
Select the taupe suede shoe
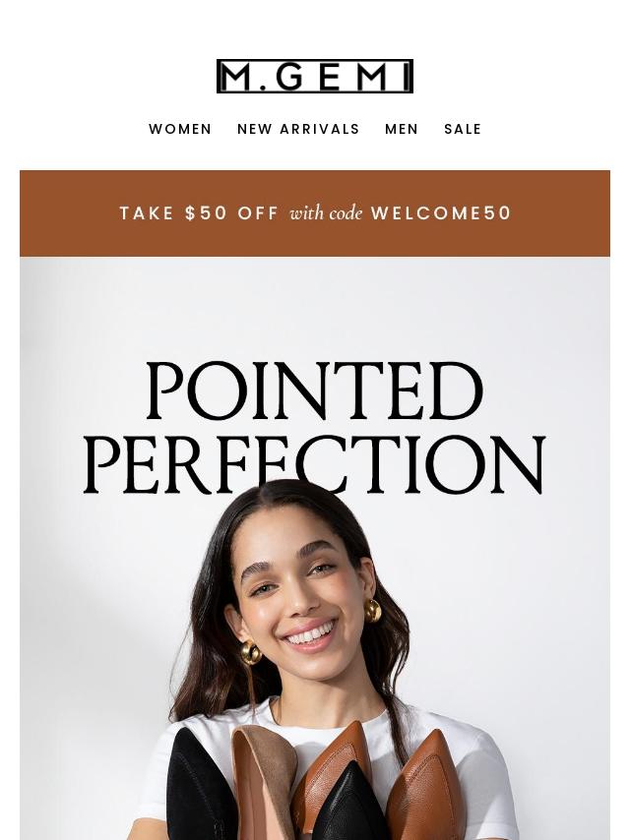coord(263,782)
